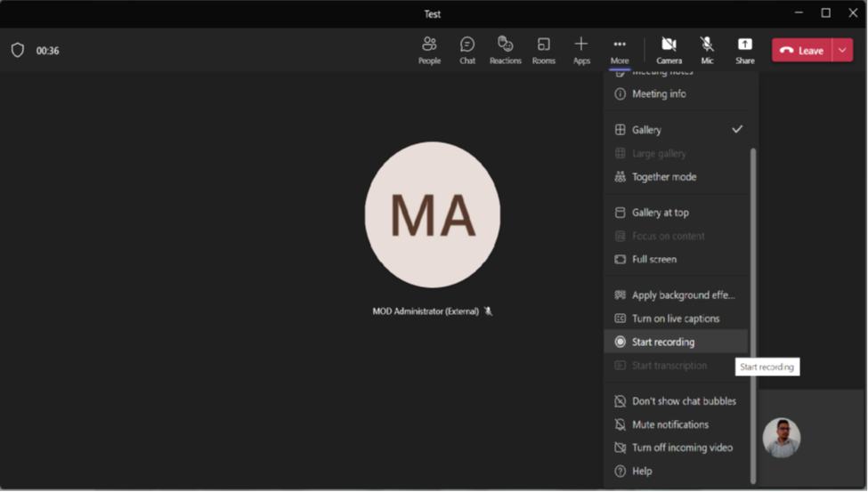Share screen content
This screenshot has height=492, width=868.
(744, 51)
